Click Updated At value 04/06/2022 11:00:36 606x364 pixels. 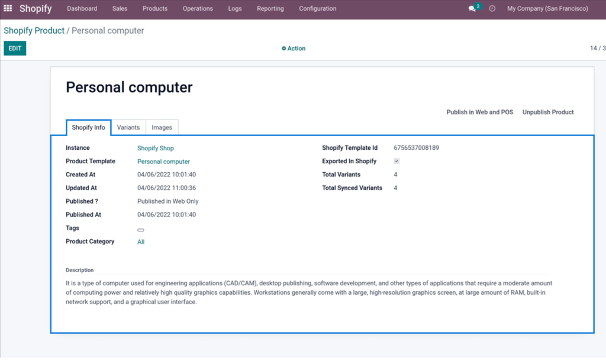pyautogui.click(x=166, y=188)
